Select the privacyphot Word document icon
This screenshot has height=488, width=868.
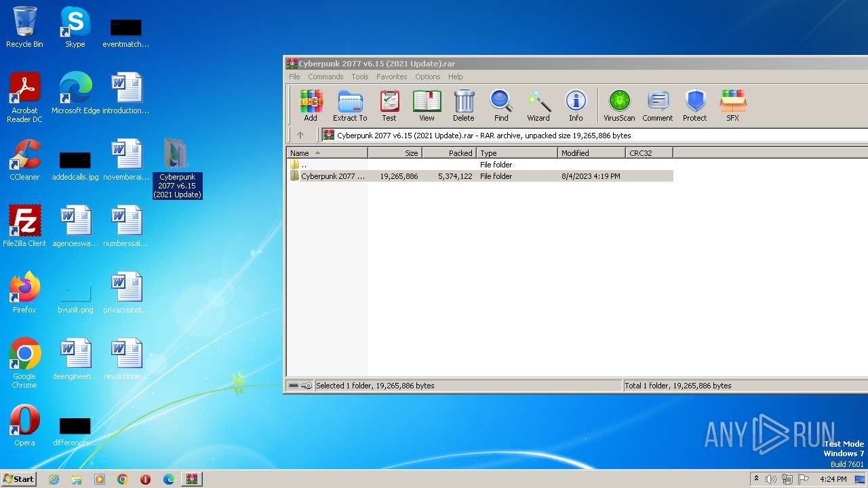(x=126, y=293)
